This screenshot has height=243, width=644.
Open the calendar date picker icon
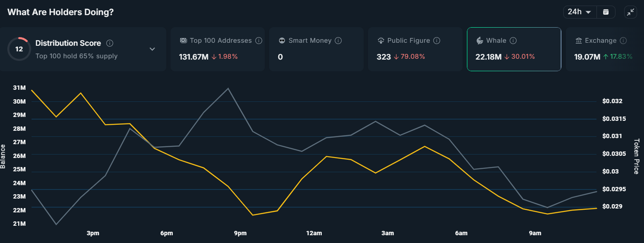coord(606,12)
